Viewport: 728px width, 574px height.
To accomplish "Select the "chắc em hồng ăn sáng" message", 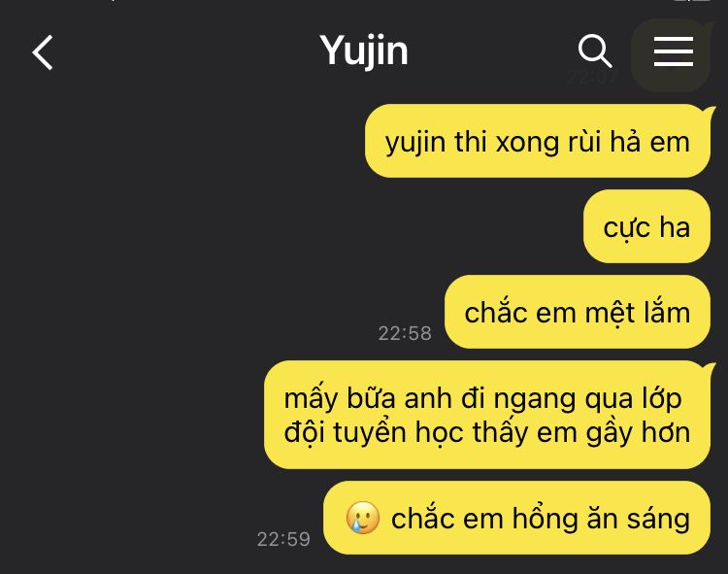I will (516, 518).
